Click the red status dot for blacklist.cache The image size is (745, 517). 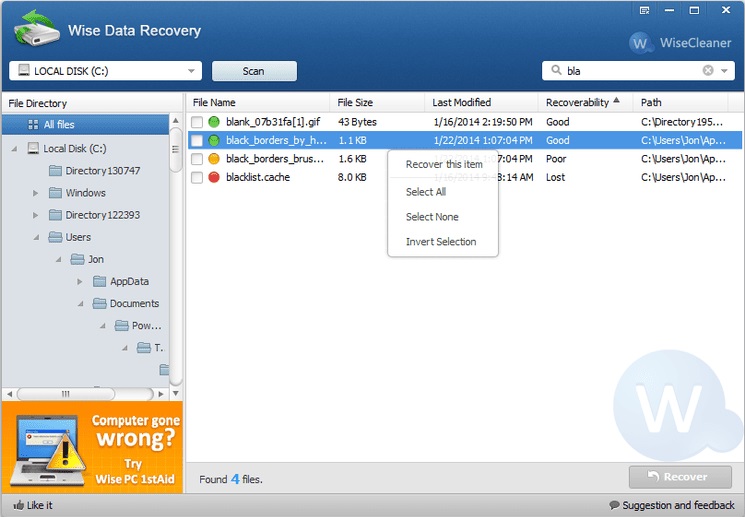tap(213, 177)
